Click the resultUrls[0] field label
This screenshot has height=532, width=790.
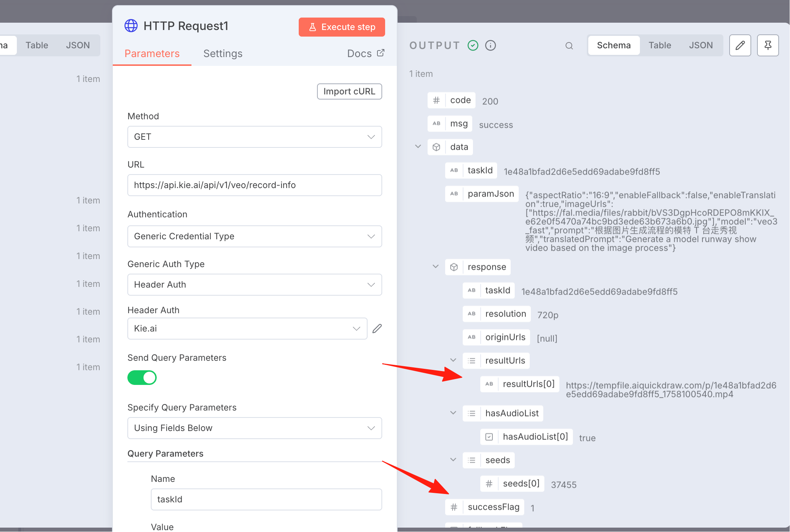pos(529,384)
